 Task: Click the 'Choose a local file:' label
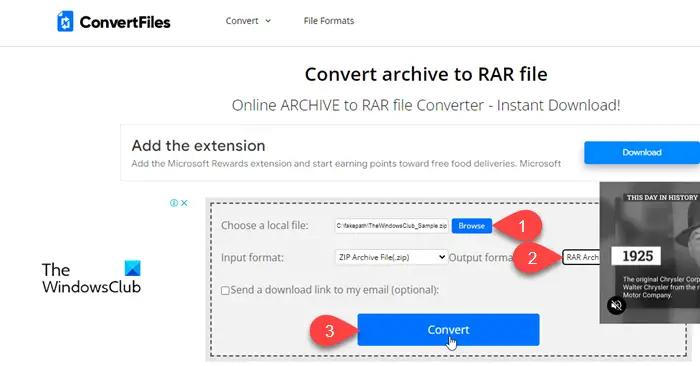(x=265, y=225)
